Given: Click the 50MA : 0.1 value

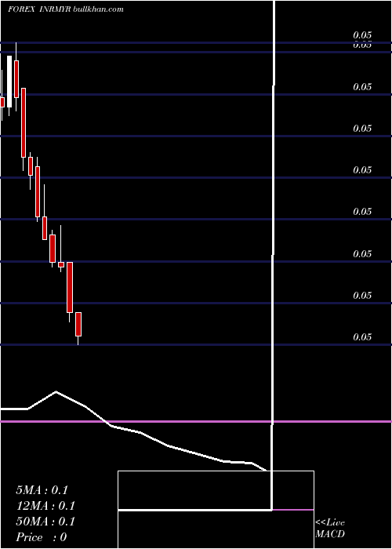Looking at the screenshot, I should click(x=45, y=522).
